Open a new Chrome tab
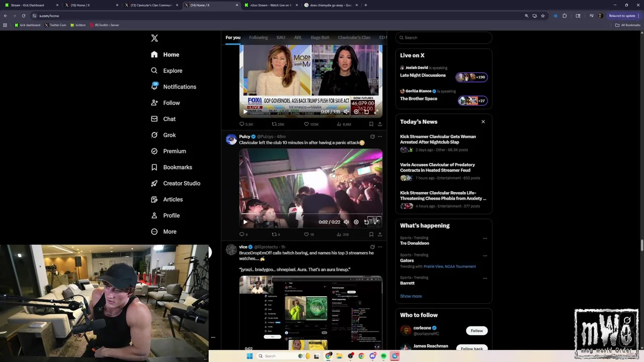The height and width of the screenshot is (362, 644). click(x=366, y=5)
